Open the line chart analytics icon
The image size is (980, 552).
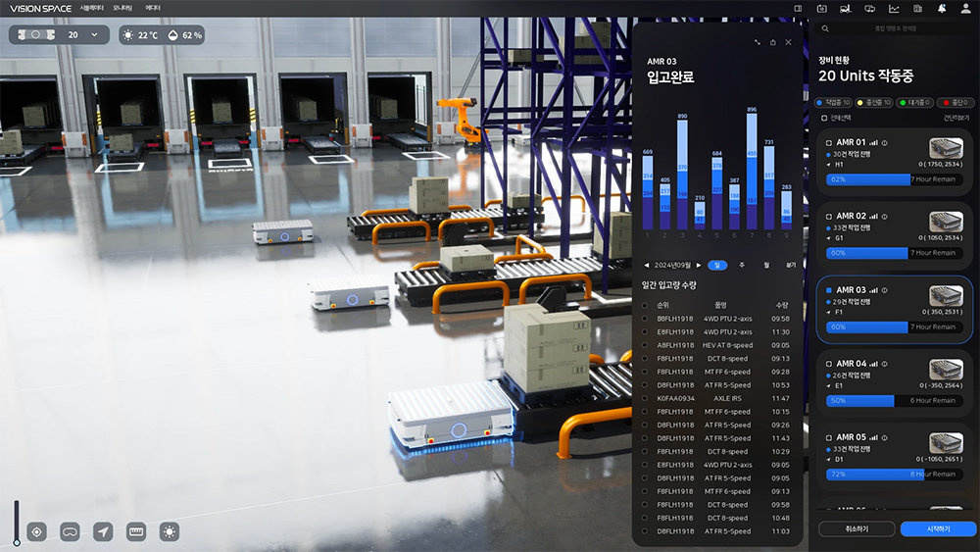point(894,9)
